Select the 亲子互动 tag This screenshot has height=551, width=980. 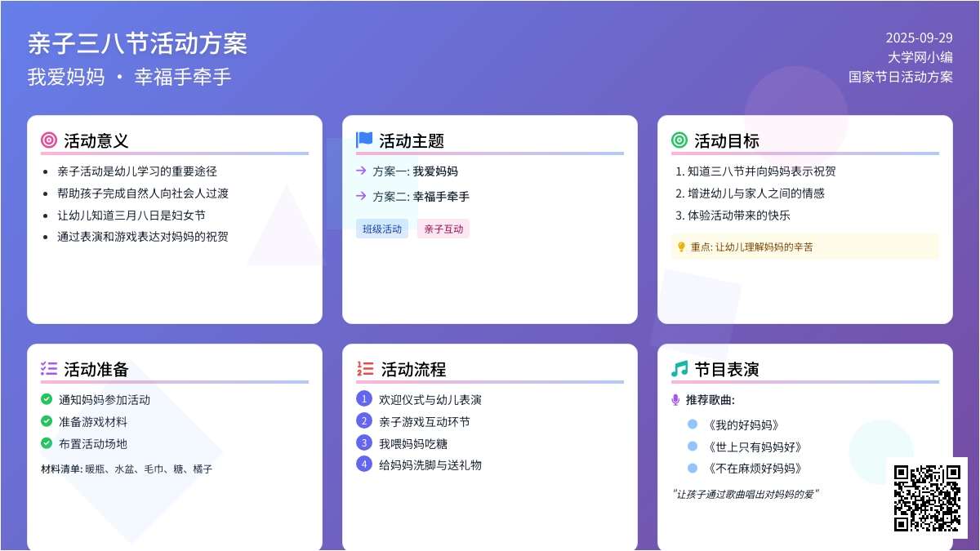click(x=443, y=229)
